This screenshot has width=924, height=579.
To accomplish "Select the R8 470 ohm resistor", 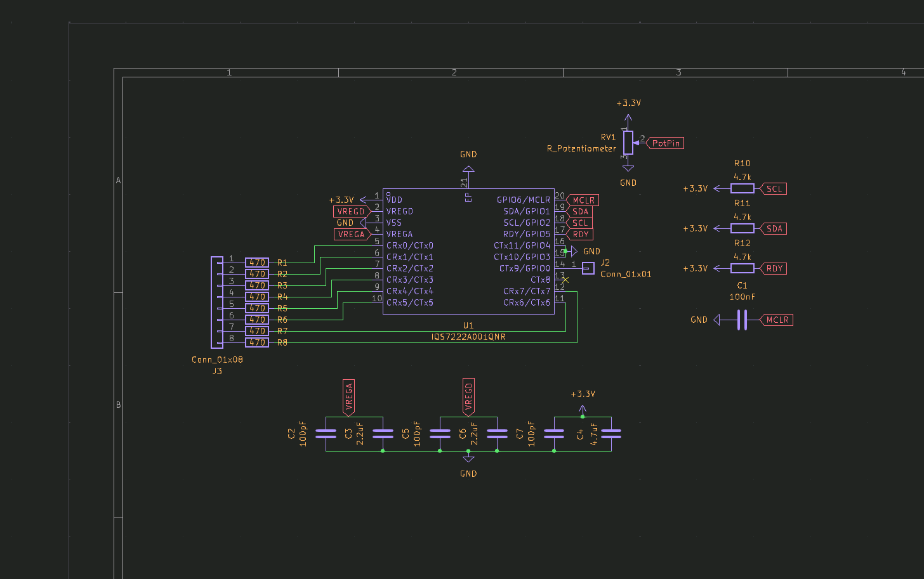I will (257, 342).
